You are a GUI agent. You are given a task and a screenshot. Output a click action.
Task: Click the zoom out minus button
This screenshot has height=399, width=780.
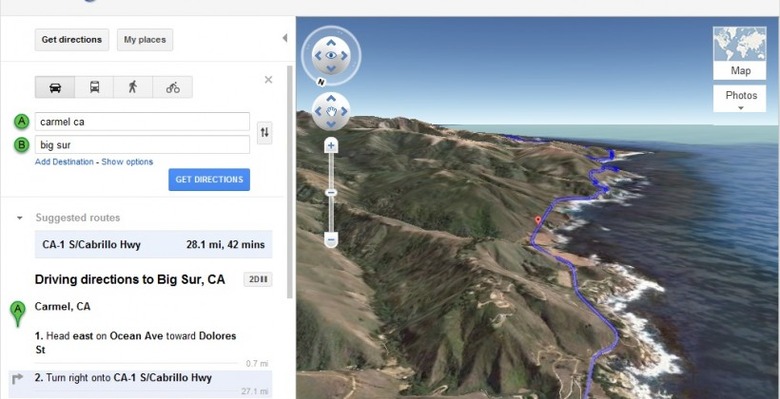click(331, 240)
